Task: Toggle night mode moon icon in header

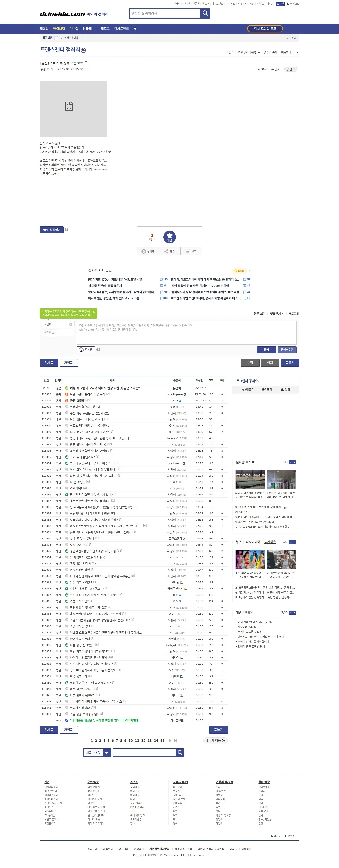Action: pos(288,4)
